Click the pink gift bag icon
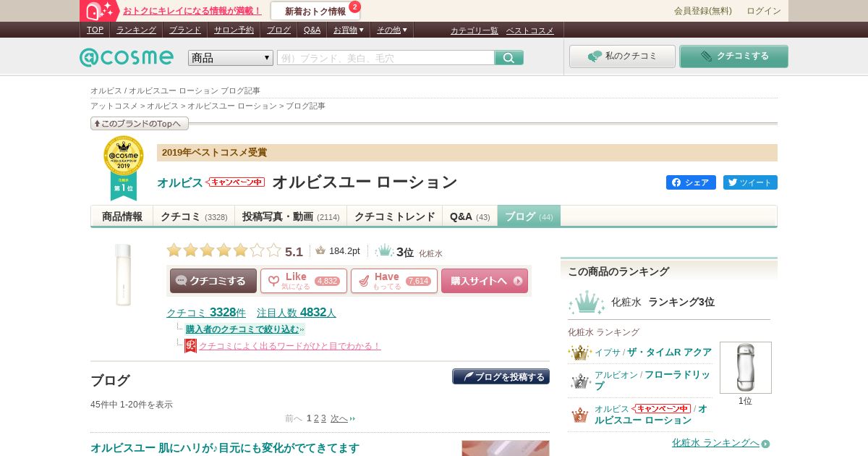This screenshot has width=868, height=456. [100, 11]
